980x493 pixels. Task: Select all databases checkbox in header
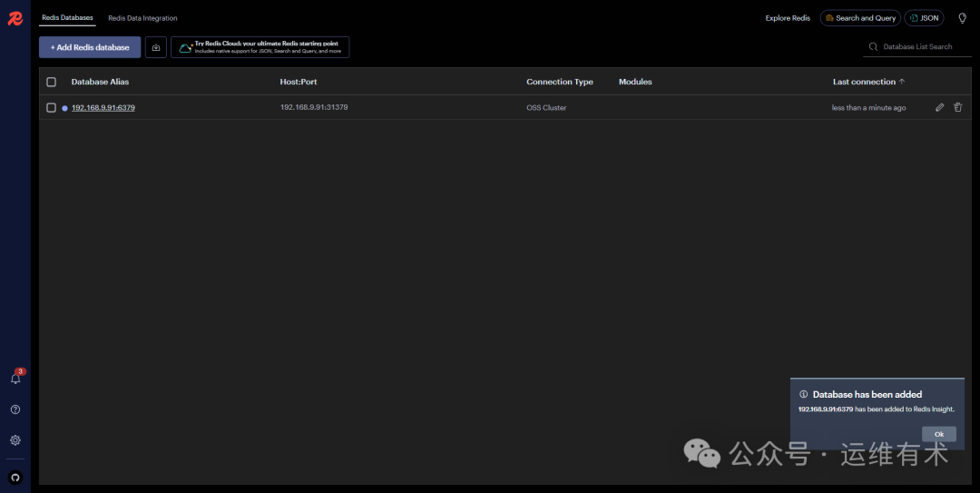pyautogui.click(x=51, y=82)
